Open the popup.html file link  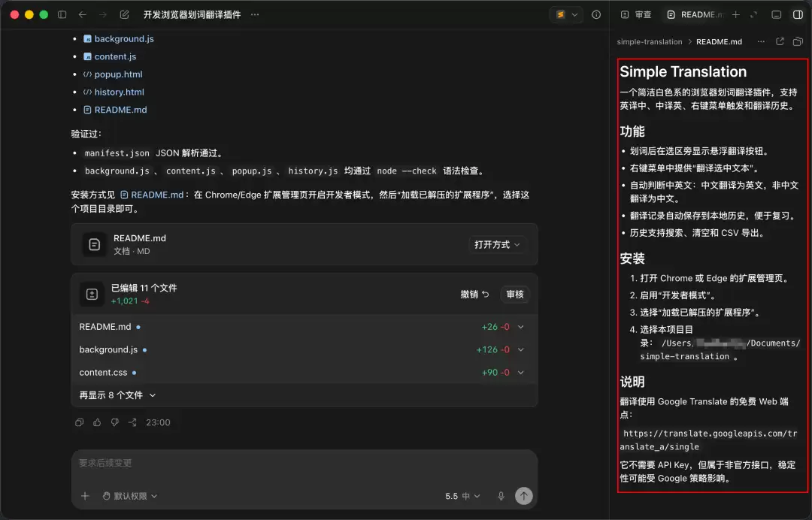pos(118,74)
